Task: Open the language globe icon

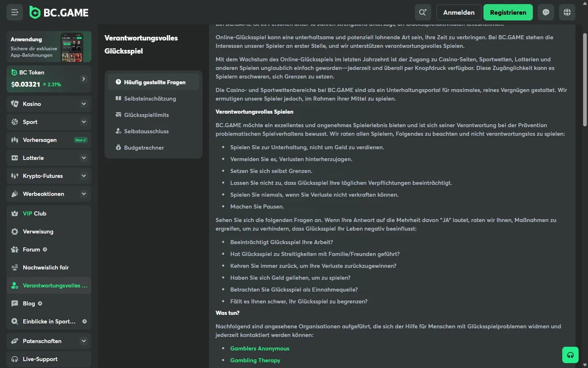Action: pyautogui.click(x=567, y=12)
